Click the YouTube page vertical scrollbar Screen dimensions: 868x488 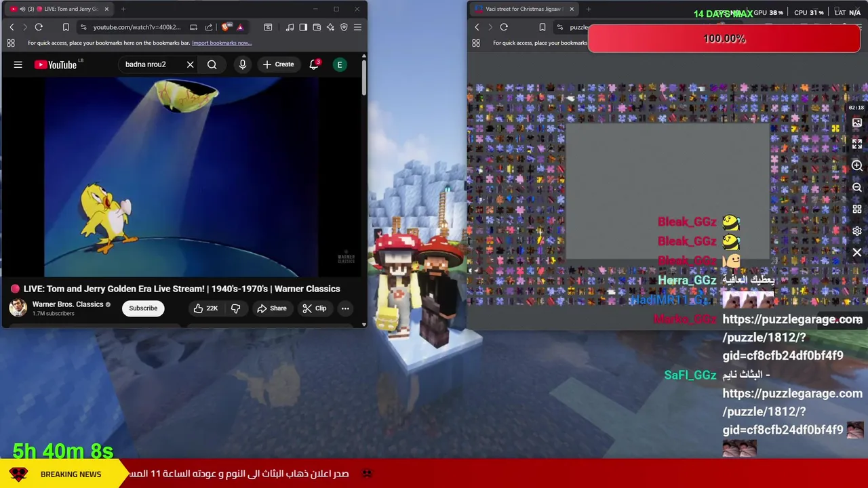(363, 78)
